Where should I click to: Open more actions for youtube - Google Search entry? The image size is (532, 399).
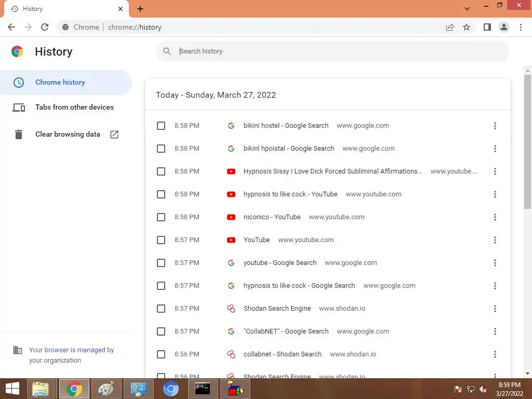pos(495,263)
